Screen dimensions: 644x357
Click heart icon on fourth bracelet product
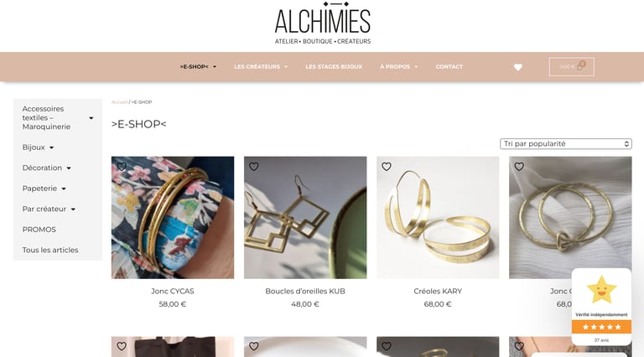tap(519, 167)
